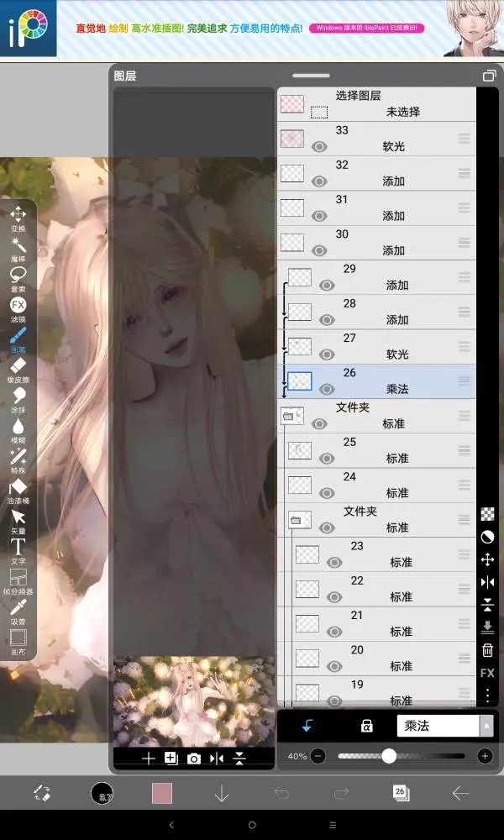Toggle the clipping arrow button

click(307, 726)
